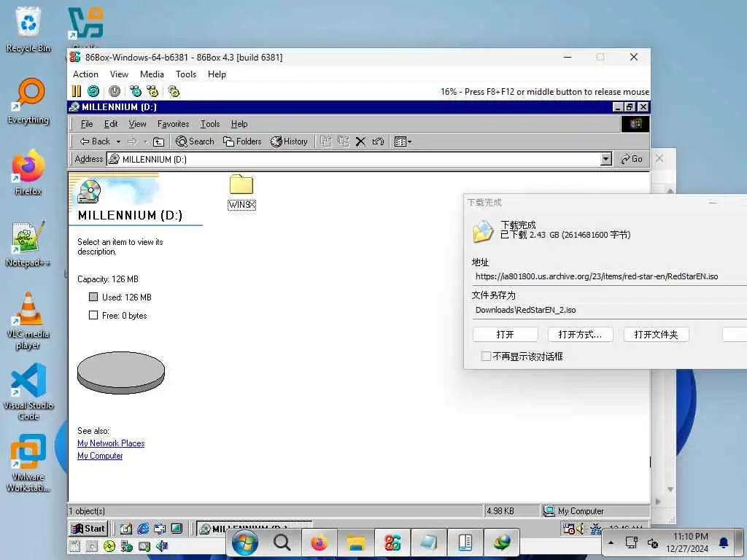Viewport: 747px width, 560px height.
Task: Click the 打开文件夹 button
Action: [656, 334]
